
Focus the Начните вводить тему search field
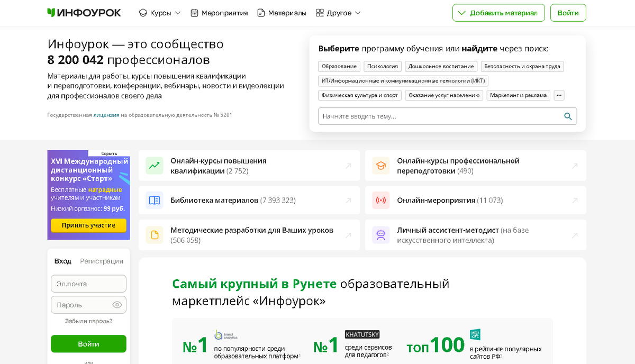point(447,116)
